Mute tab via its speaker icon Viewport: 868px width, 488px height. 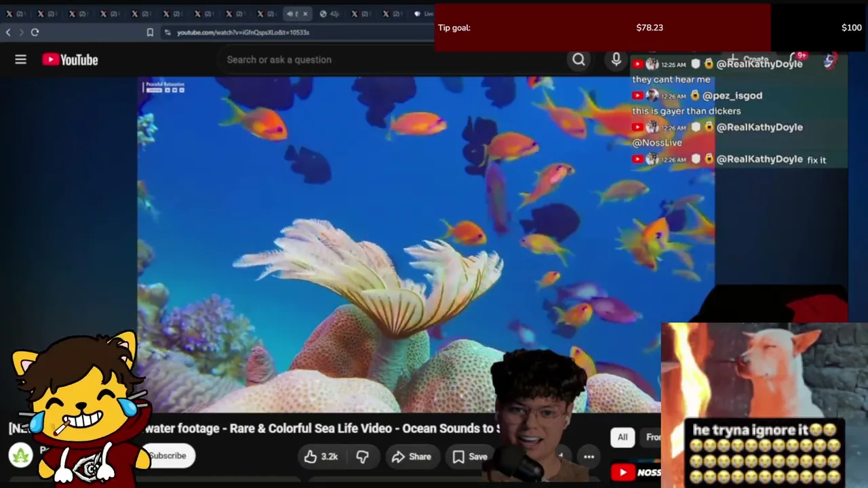290,14
